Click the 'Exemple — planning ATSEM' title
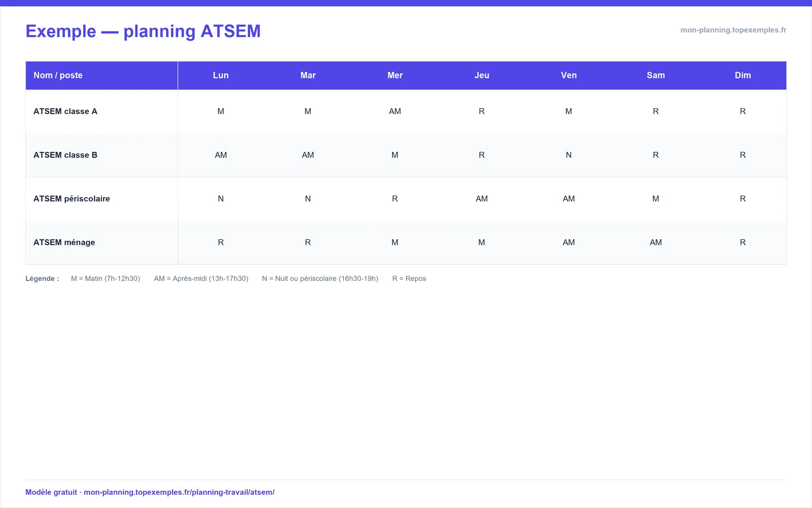Image resolution: width=812 pixels, height=508 pixels. pyautogui.click(x=143, y=31)
